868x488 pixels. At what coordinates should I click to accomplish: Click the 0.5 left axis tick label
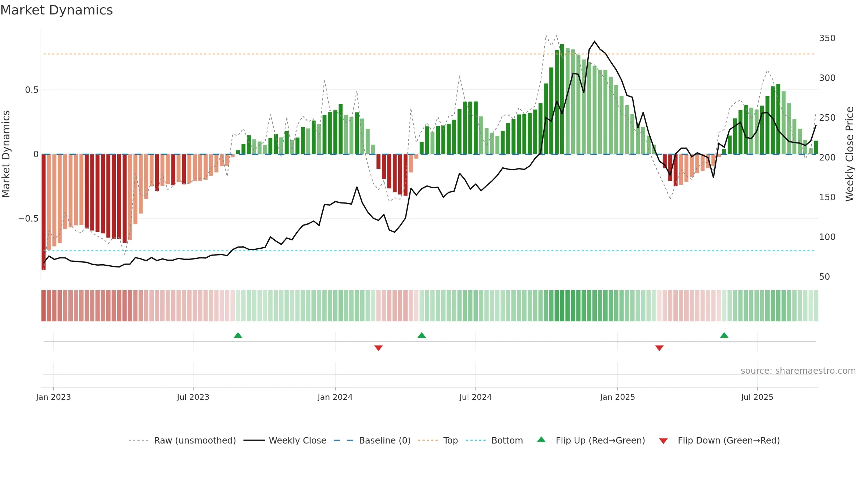point(32,90)
